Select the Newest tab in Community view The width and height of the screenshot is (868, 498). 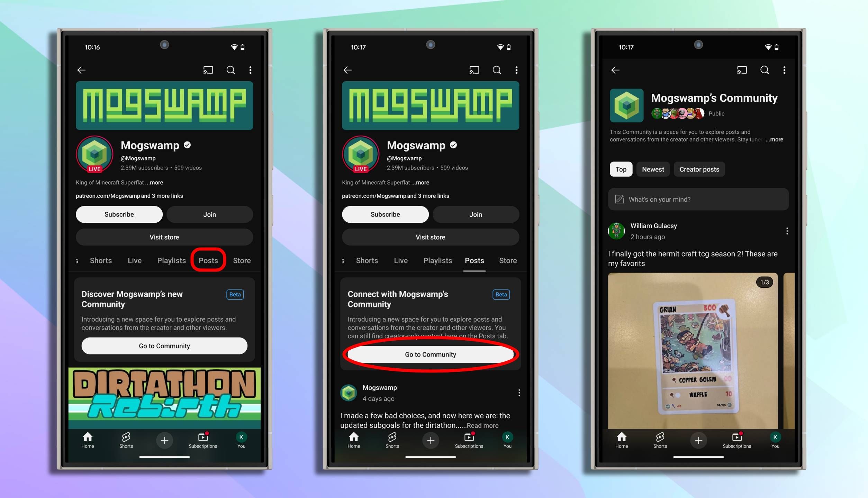click(653, 169)
